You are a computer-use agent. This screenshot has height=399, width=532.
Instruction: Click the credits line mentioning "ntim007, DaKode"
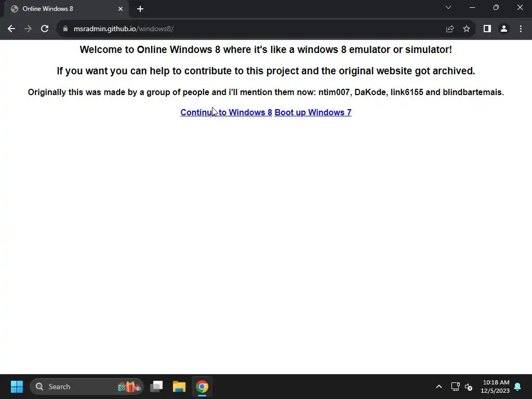coord(265,92)
